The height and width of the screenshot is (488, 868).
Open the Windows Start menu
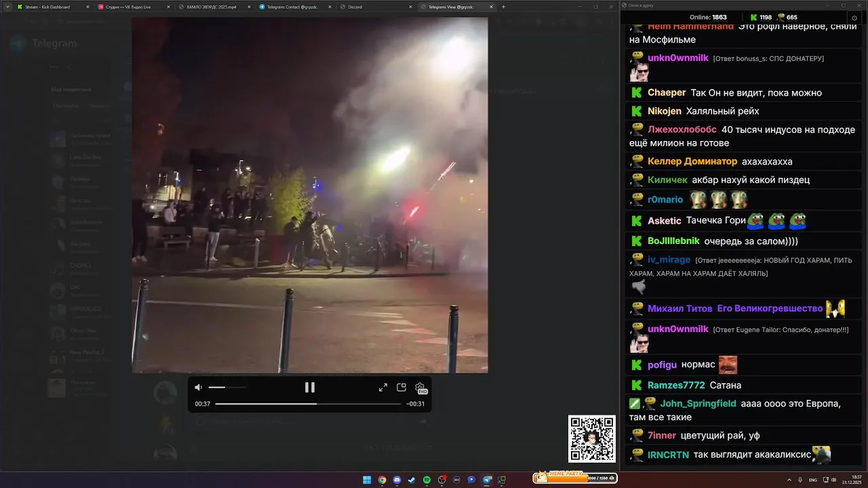coord(367,480)
